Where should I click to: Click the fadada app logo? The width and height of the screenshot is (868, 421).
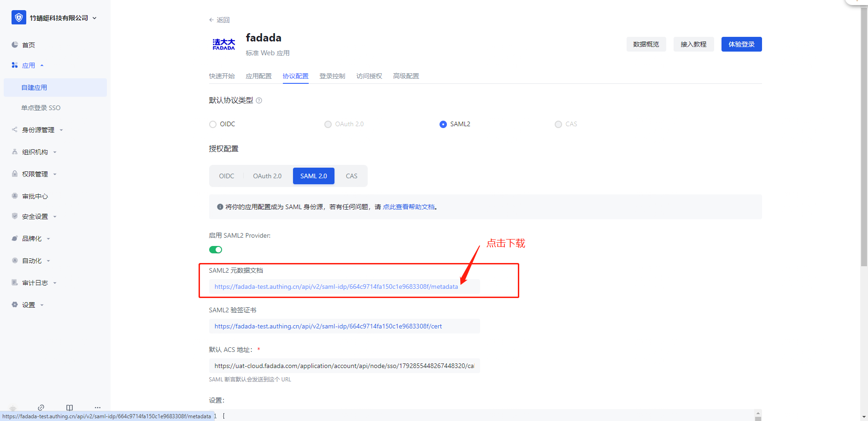tap(224, 44)
